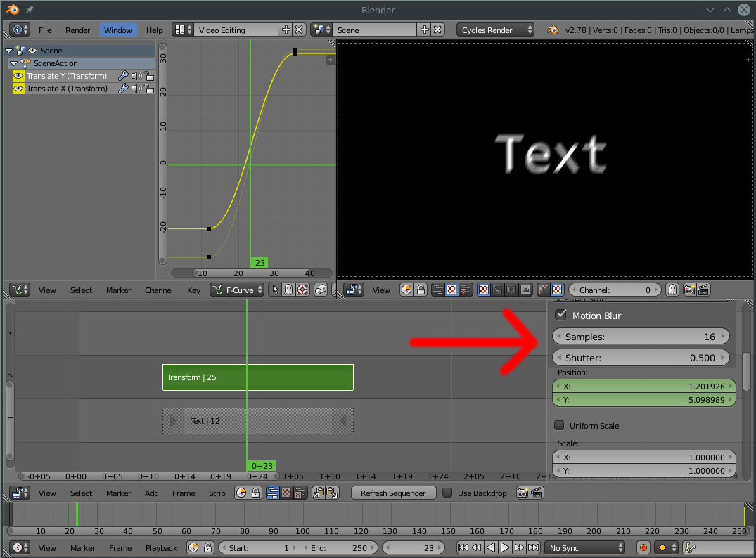756x558 pixels.
Task: Hide the Translate Y channel eye toggle
Action: click(x=18, y=76)
